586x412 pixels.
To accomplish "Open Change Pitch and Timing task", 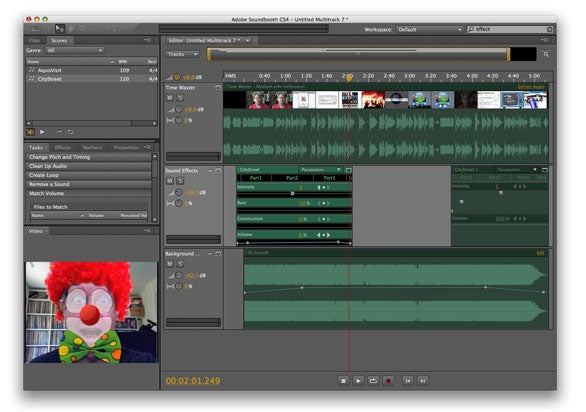I will [x=89, y=157].
